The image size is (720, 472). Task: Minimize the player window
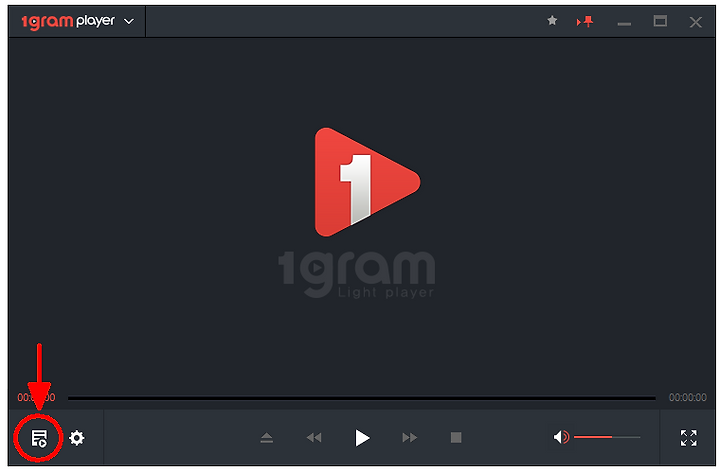coord(624,24)
